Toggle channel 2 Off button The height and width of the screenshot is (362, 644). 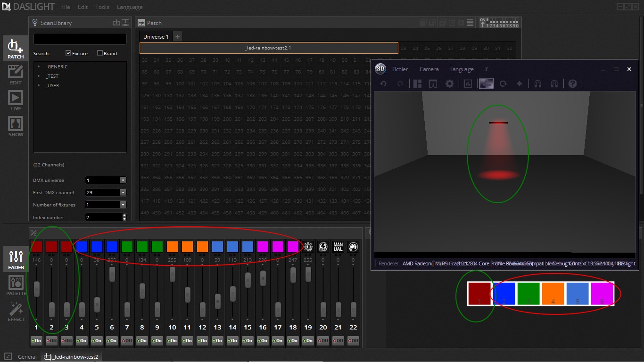(51, 340)
